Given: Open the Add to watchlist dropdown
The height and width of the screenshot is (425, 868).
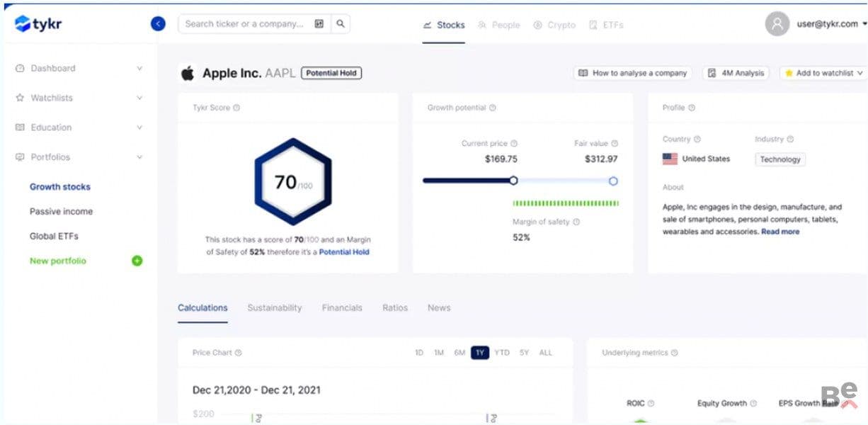Looking at the screenshot, I should click(x=823, y=73).
